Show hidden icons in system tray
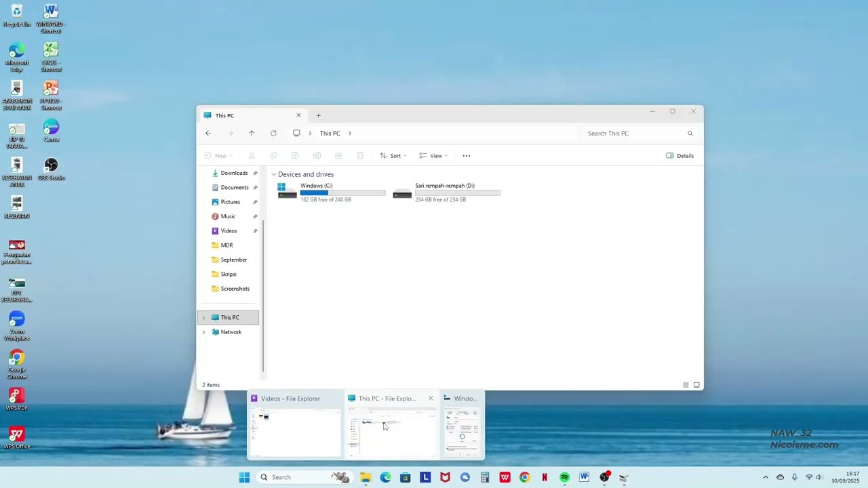This screenshot has width=868, height=488. (x=766, y=477)
